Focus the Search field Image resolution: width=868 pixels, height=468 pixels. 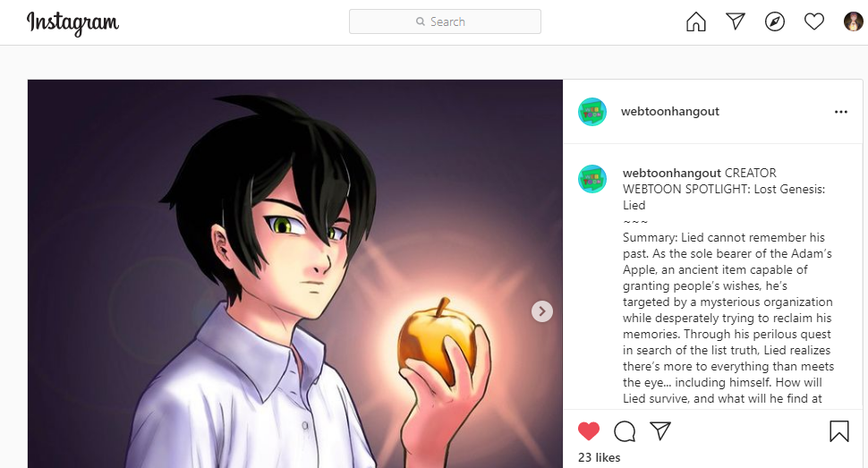click(x=445, y=21)
